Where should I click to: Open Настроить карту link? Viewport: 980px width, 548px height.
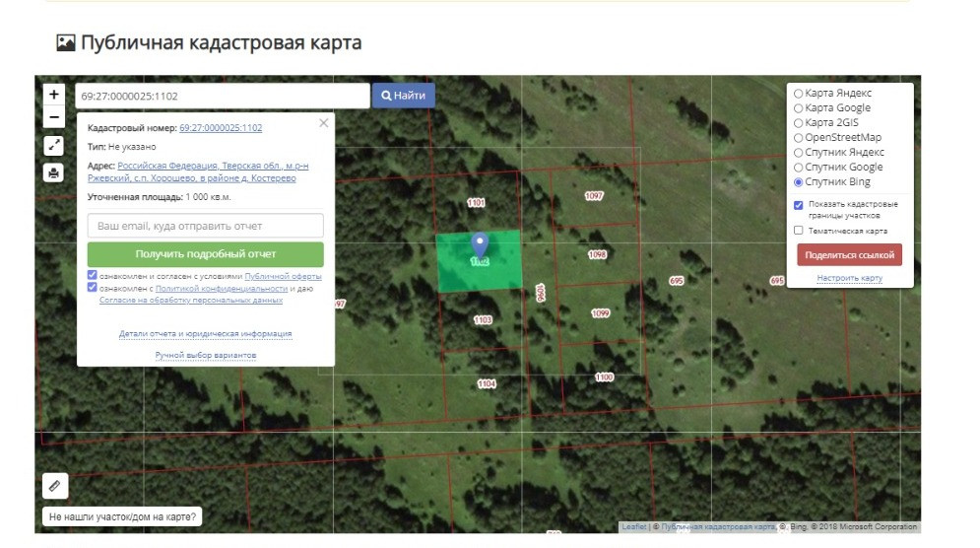click(849, 278)
